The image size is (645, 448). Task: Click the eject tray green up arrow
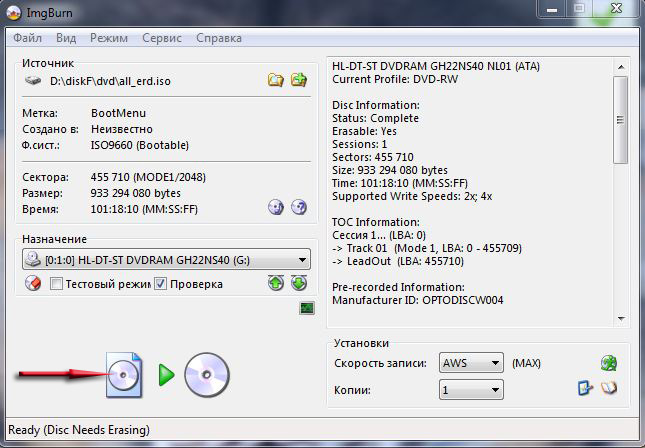coord(276,283)
